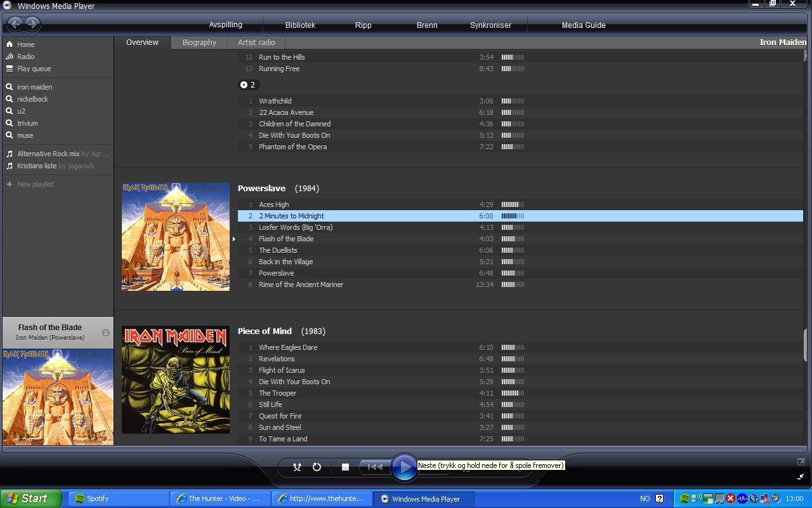The image size is (812, 508).
Task: Go back with the left arrow button
Action: [x=15, y=24]
